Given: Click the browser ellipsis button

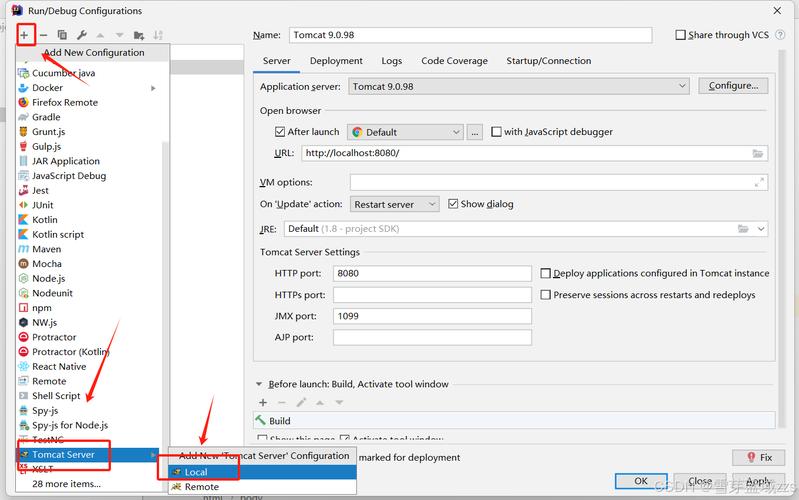Looking at the screenshot, I should tap(475, 133).
